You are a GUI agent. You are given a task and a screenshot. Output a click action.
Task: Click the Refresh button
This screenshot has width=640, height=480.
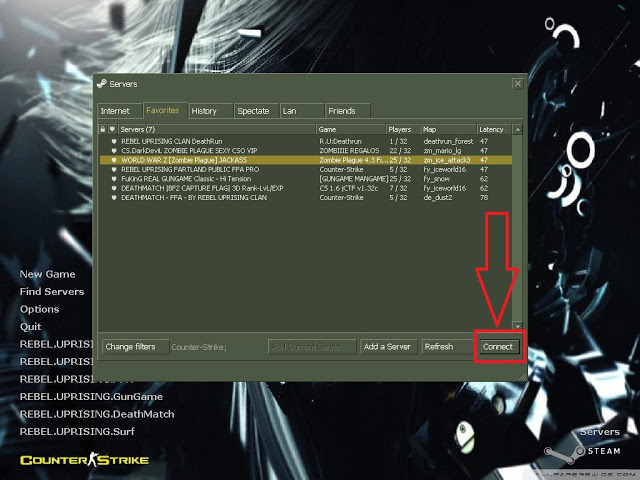(x=447, y=347)
